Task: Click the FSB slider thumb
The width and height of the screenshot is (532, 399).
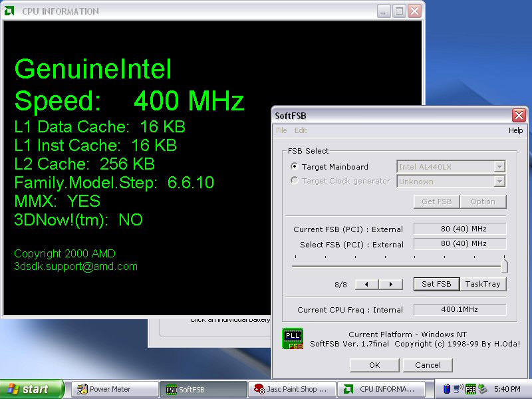Action: tap(504, 265)
